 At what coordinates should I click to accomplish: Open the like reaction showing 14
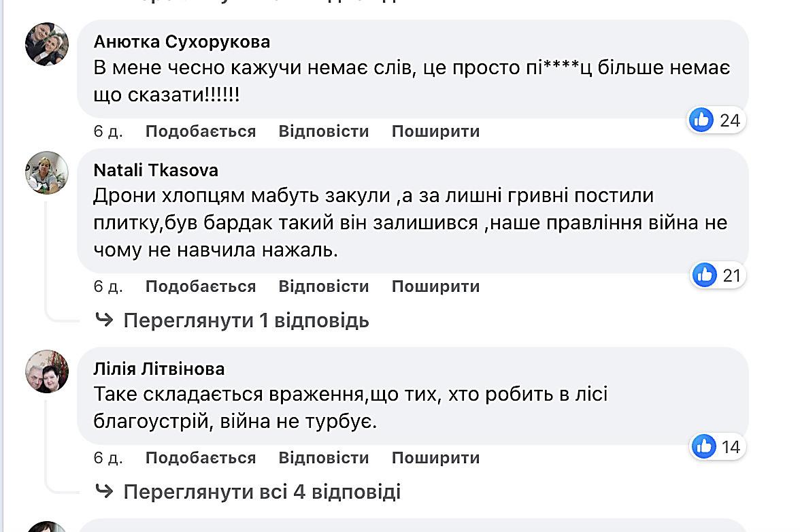[717, 447]
